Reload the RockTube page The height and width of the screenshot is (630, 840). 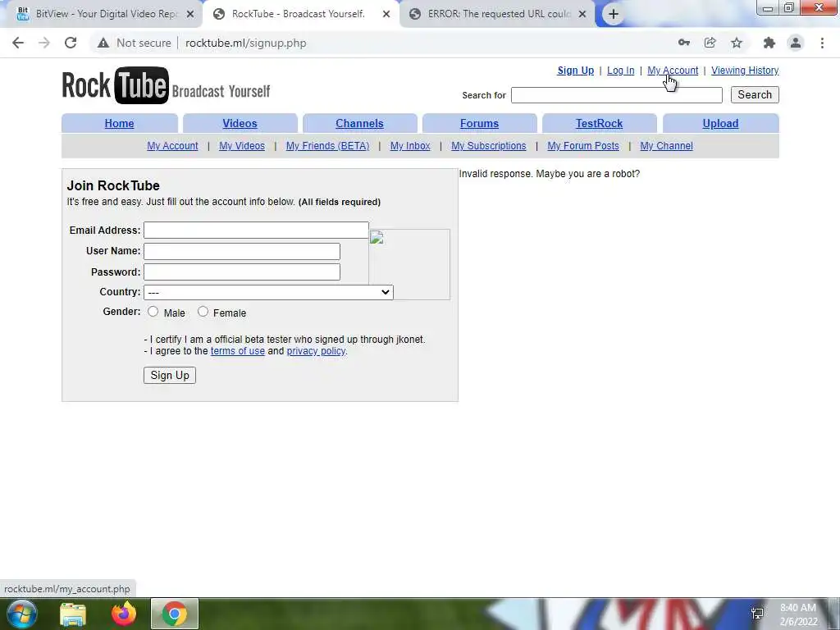(x=71, y=43)
